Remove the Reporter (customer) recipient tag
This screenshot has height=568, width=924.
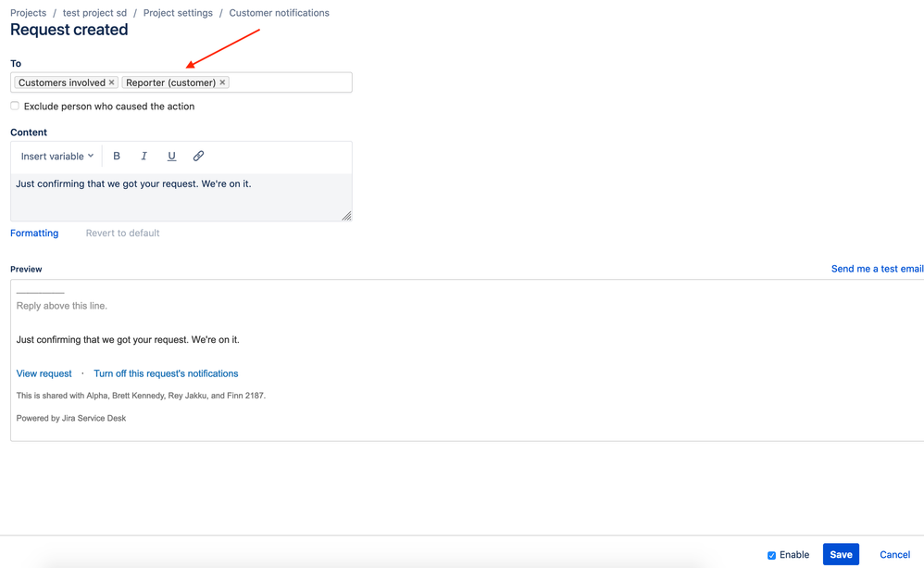pyautogui.click(x=223, y=82)
